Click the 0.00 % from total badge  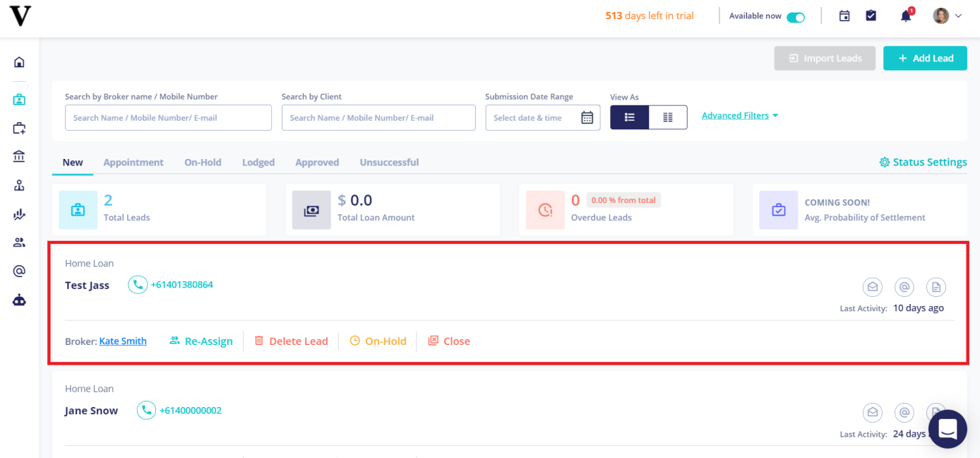click(623, 200)
